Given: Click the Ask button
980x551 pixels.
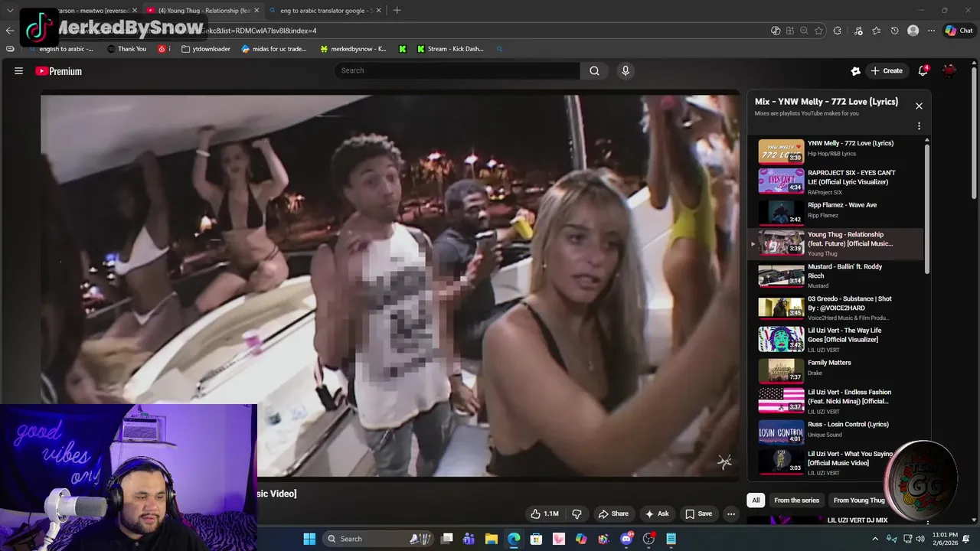Looking at the screenshot, I should coord(657,514).
